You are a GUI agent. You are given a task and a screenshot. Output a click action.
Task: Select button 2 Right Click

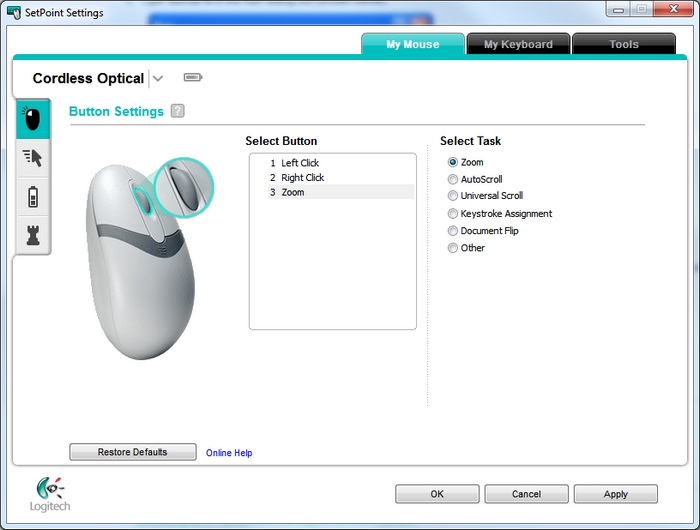pos(341,178)
